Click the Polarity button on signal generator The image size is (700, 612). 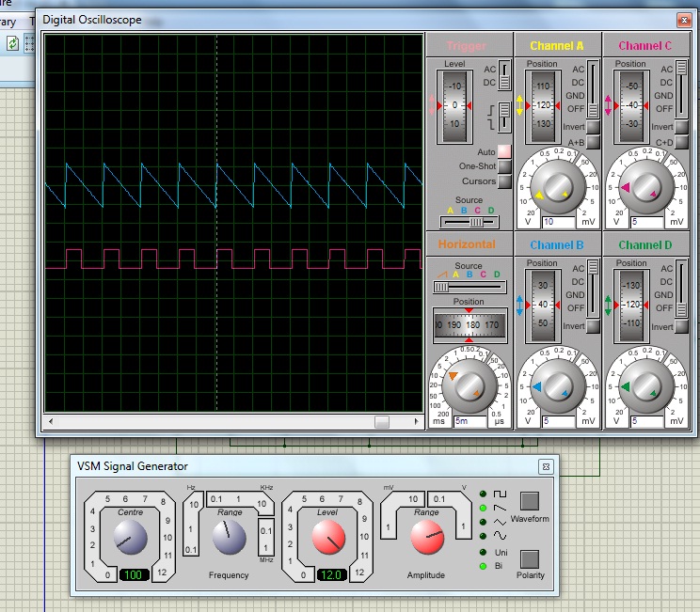(x=530, y=557)
